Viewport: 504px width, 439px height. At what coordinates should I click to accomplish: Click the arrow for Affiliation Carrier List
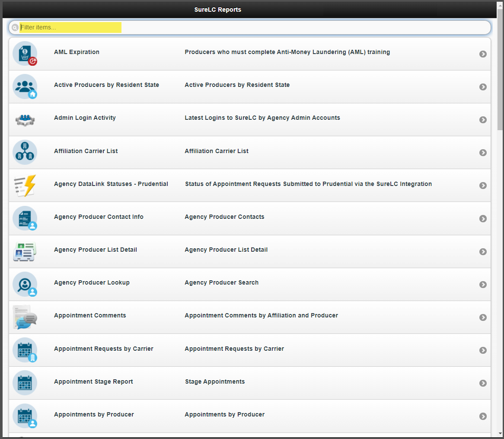point(483,153)
